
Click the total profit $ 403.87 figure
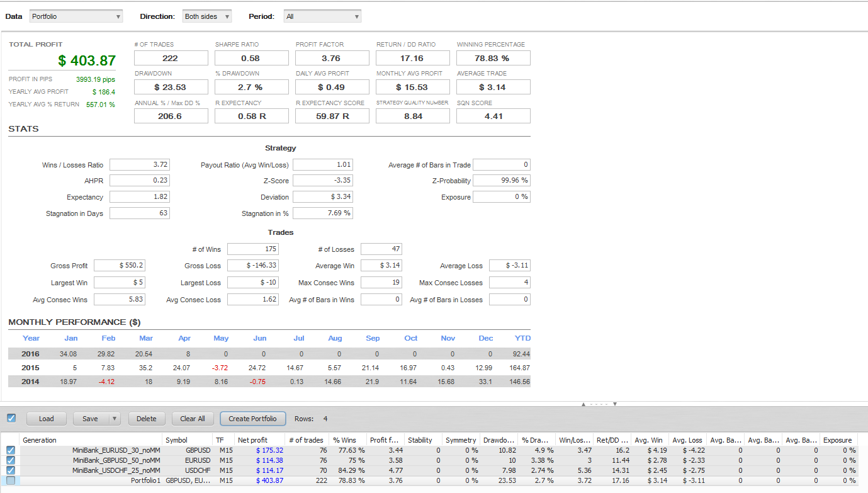coord(87,60)
